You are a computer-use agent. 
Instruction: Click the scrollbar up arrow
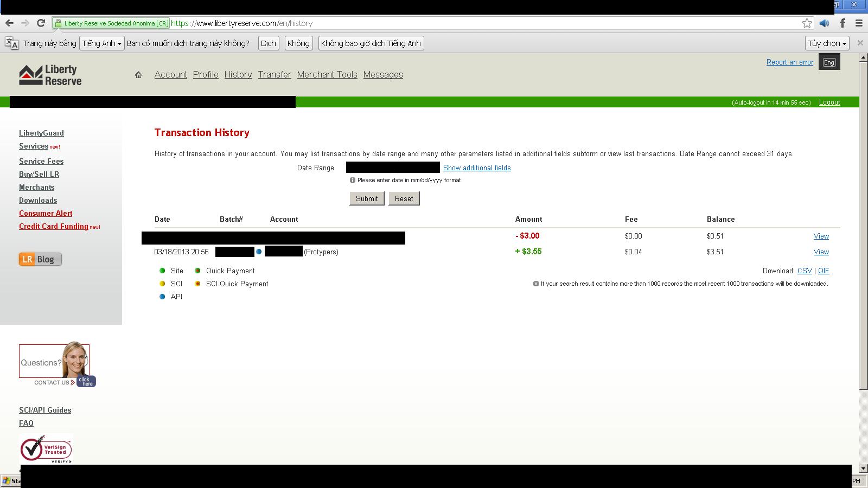coord(863,57)
